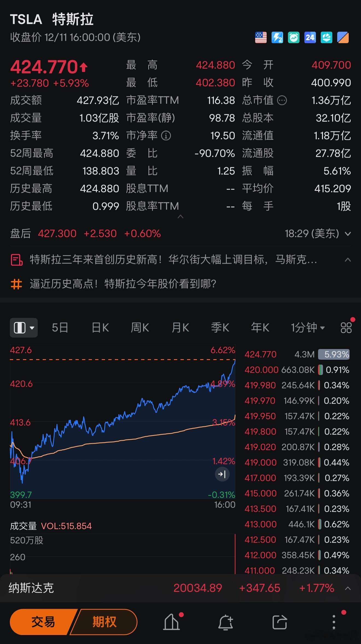Image resolution: width=361 pixels, height=644 pixels.
Task: Tap the blue 24-hour trading icon
Action: 310,37
